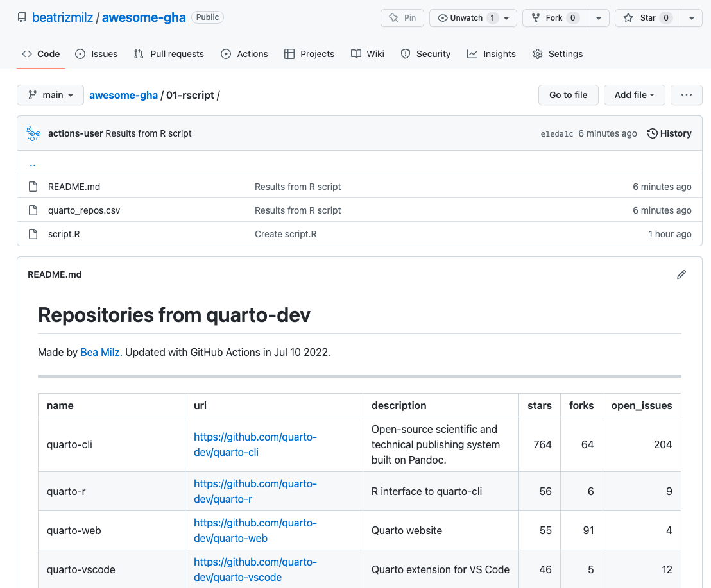Image resolution: width=711 pixels, height=588 pixels.
Task: Expand the Star lists dropdown arrow
Action: pos(691,18)
